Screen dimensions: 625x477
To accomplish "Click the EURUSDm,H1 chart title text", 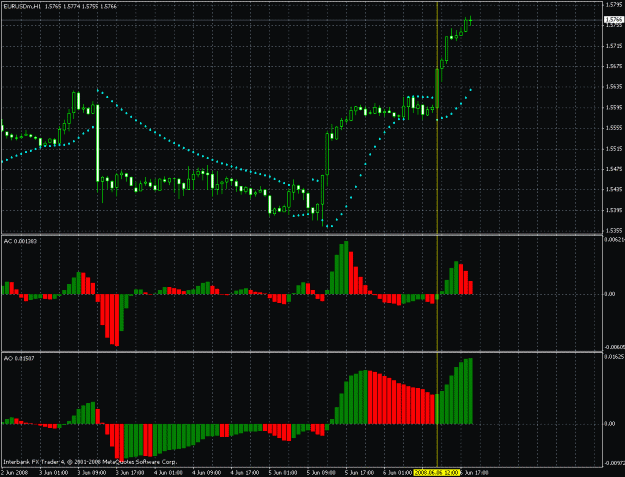I will (23, 6).
